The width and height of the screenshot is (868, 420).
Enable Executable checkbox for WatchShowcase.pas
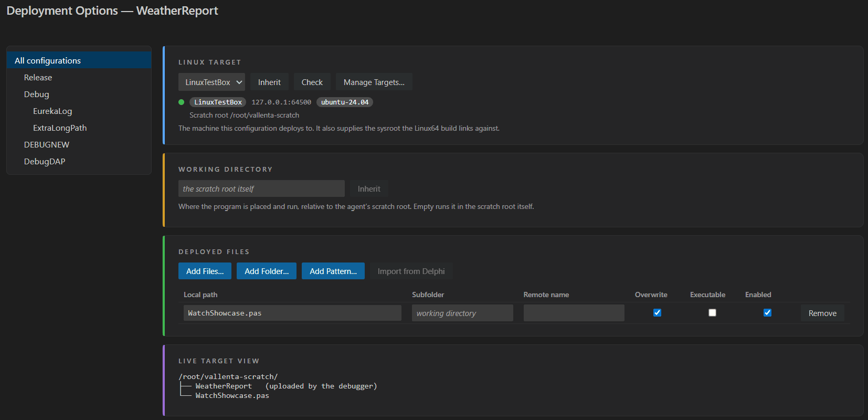[x=712, y=312]
